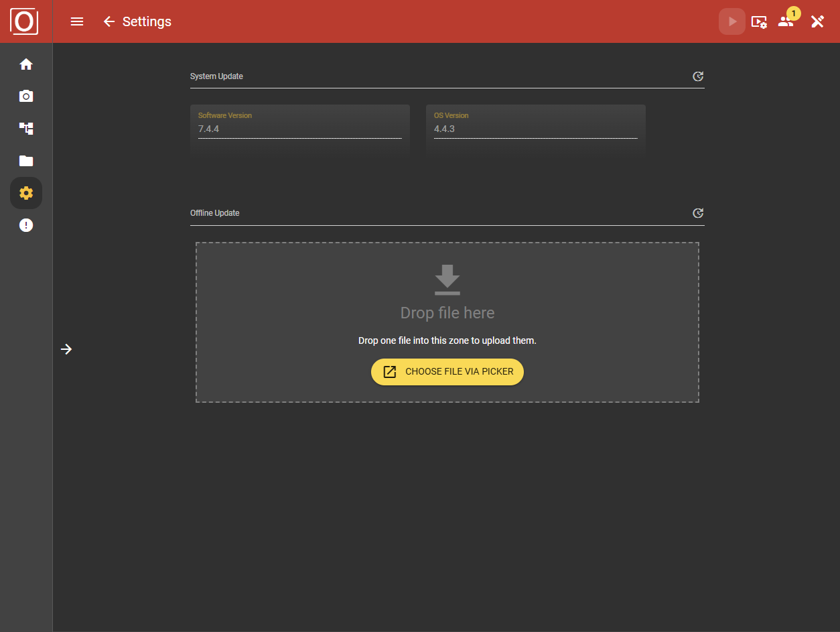Viewport: 840px width, 632px height.
Task: Refresh the Offline Update section
Action: (x=698, y=212)
